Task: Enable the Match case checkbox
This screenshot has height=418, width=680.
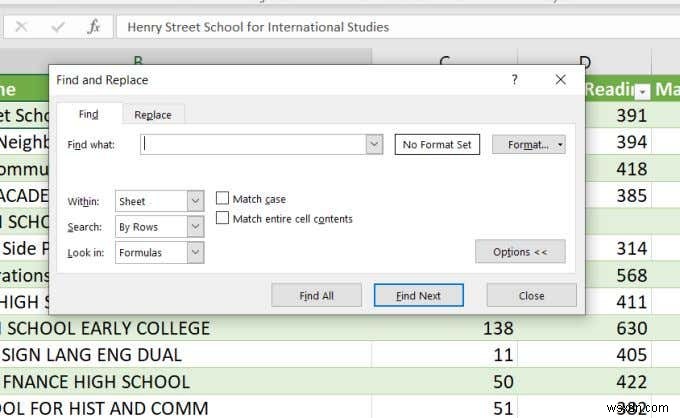Action: (x=222, y=199)
